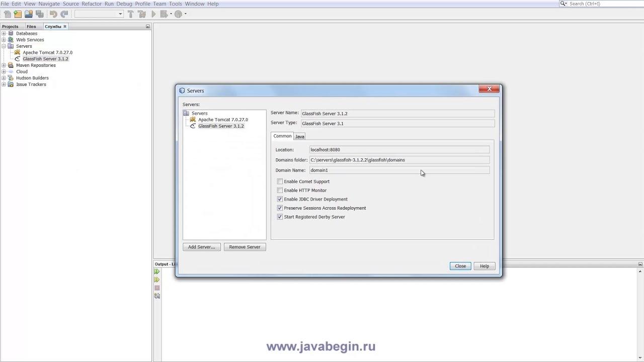Click the Domain Name field domain1
The width and height of the screenshot is (644, 362).
[399, 170]
